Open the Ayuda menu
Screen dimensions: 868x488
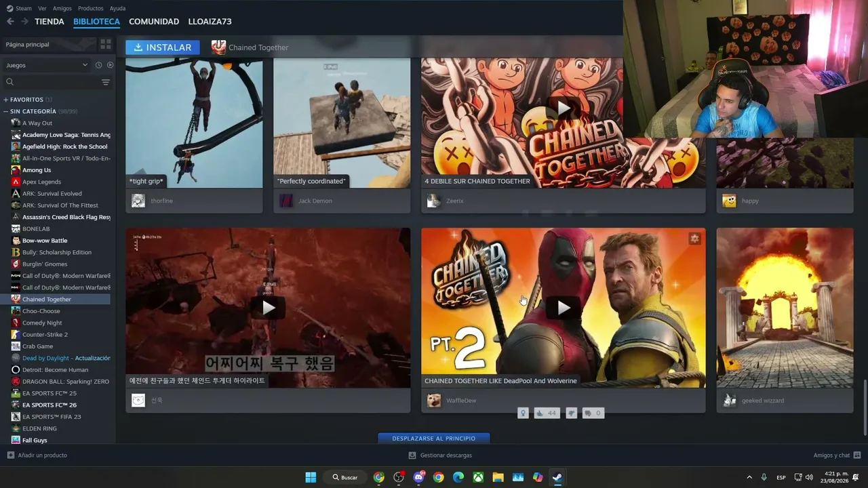(x=117, y=8)
